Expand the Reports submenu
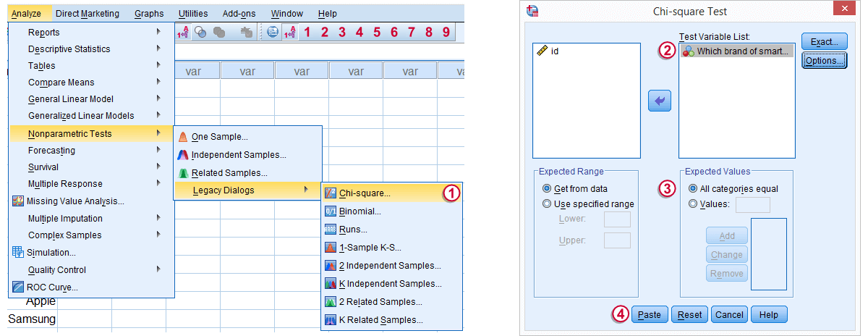The image size is (868, 336). (91, 32)
